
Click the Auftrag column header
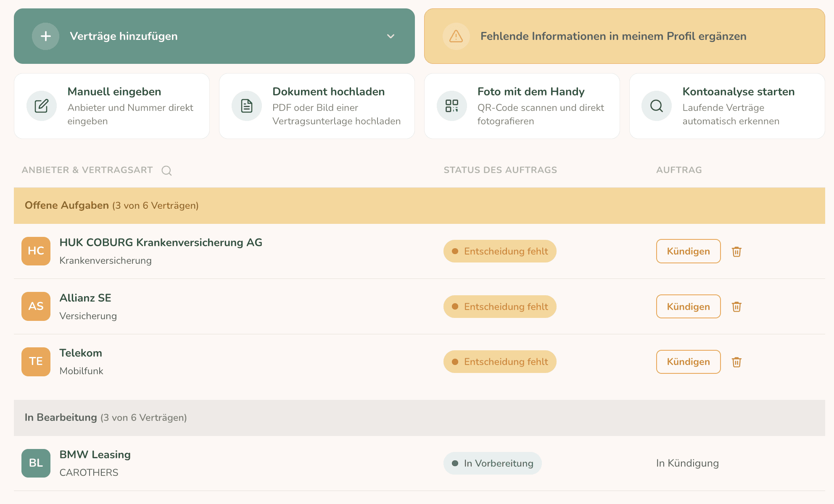[679, 170]
